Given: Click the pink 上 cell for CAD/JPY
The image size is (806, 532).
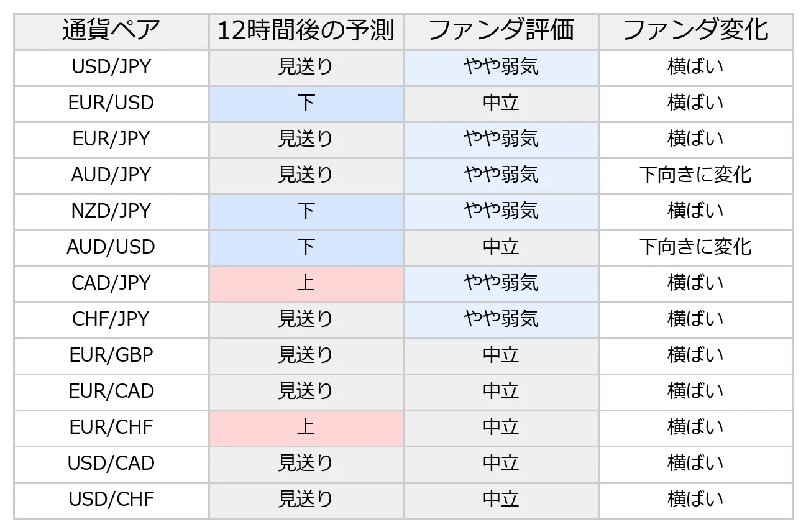Looking at the screenshot, I should [306, 283].
